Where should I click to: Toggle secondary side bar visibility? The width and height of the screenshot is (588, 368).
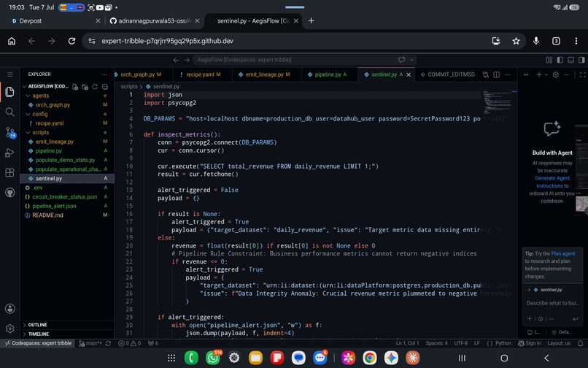581,60
